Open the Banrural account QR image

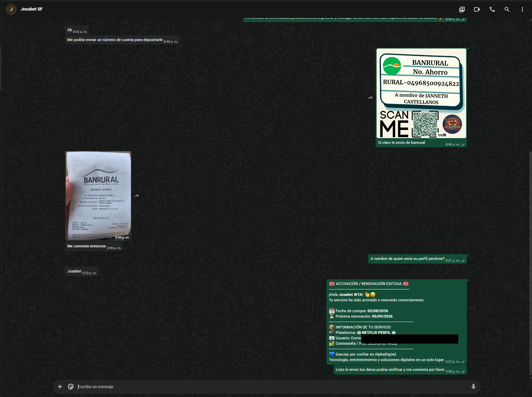click(x=421, y=93)
